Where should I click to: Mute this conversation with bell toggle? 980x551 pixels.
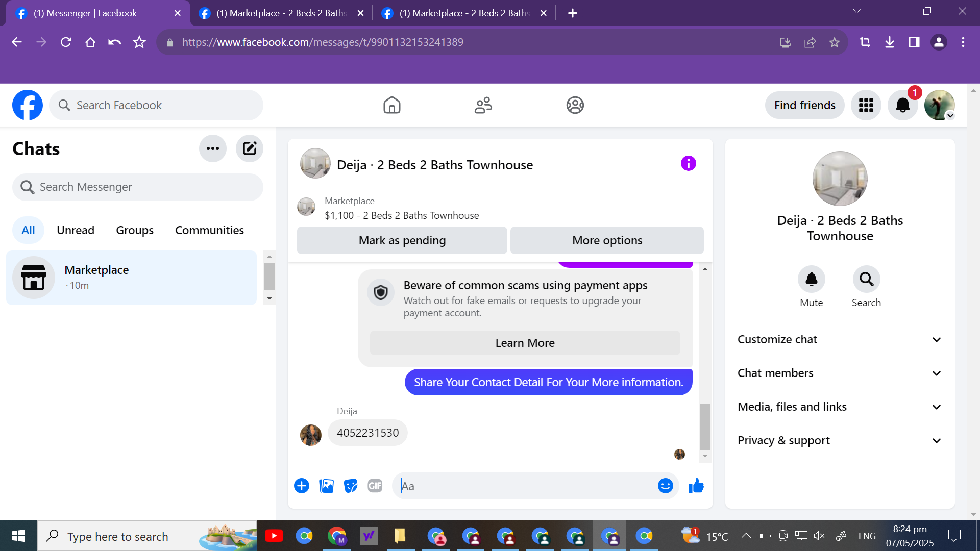click(811, 279)
